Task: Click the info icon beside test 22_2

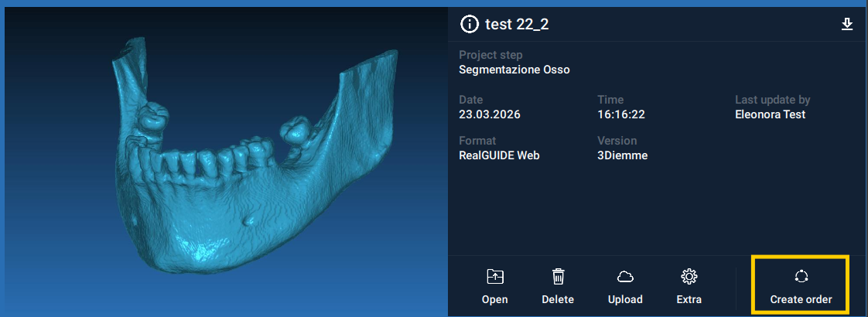Action: tap(469, 25)
